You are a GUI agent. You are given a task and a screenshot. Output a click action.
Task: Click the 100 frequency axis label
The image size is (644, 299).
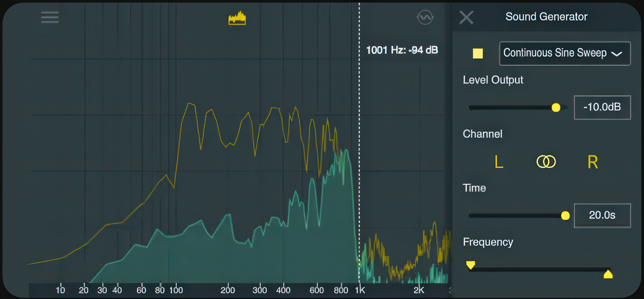tap(176, 290)
